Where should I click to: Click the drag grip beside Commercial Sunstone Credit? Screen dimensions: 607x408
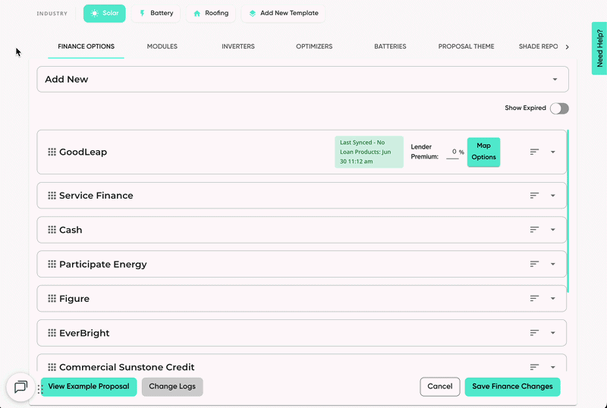52,367
